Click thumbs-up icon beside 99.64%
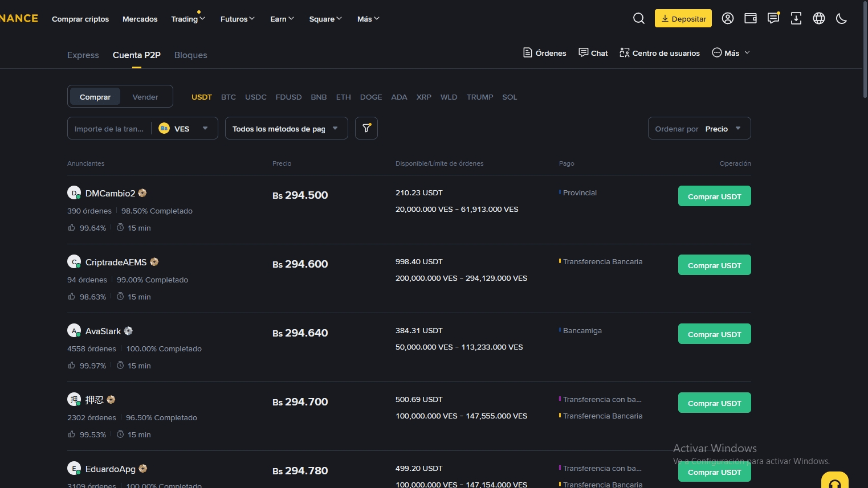The height and width of the screenshot is (488, 868). click(x=72, y=227)
